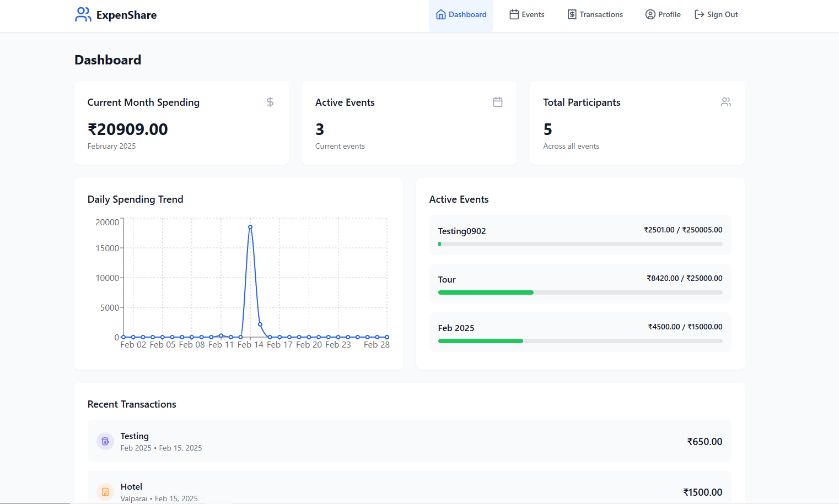Click the users icon in Total Participants card
Screen dimensions: 839x504
(x=726, y=102)
